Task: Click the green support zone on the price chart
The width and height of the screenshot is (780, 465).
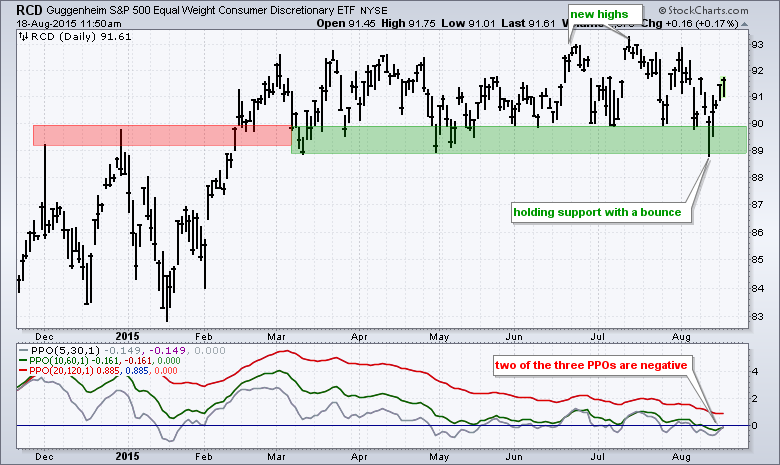Action: (x=519, y=140)
